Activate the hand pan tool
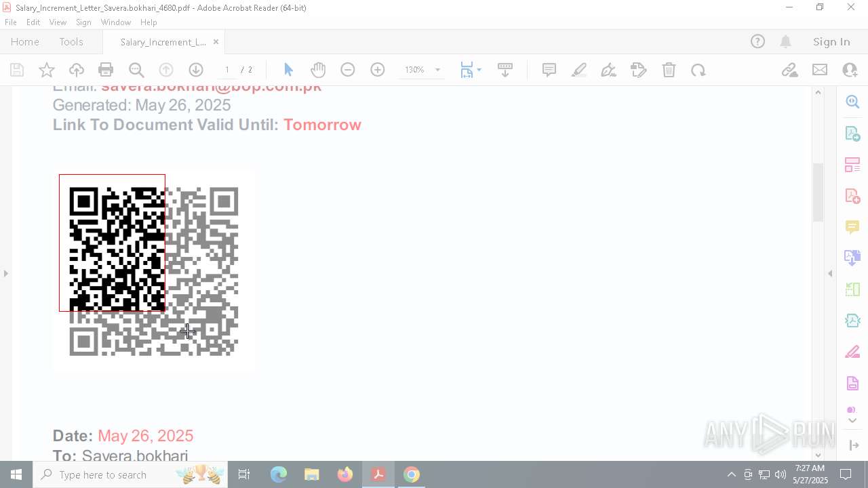The width and height of the screenshot is (868, 488). (318, 70)
